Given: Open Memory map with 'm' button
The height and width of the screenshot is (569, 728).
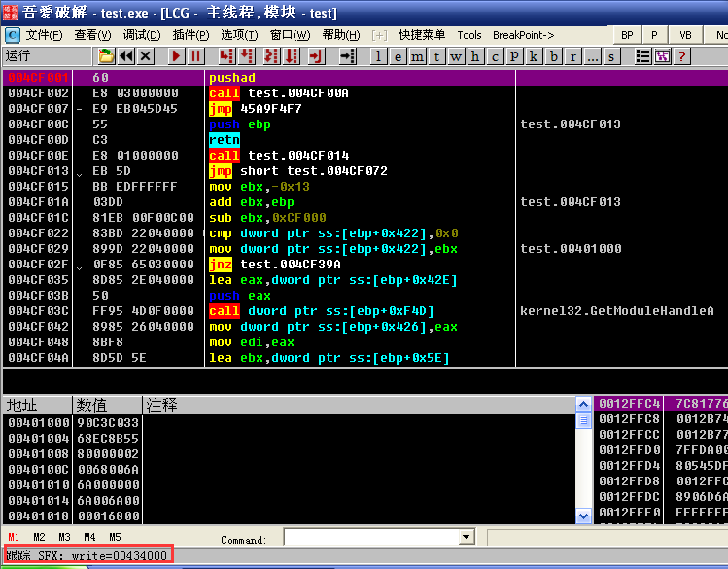Looking at the screenshot, I should coord(417,56).
